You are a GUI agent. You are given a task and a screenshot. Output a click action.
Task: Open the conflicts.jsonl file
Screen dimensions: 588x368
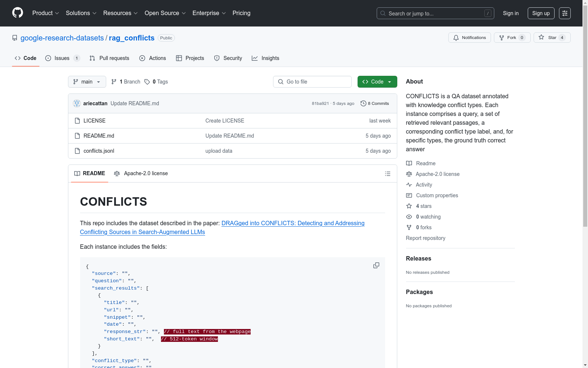[99, 151]
